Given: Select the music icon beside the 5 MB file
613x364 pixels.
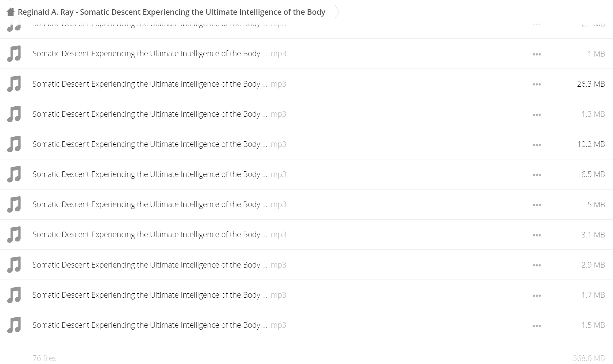Looking at the screenshot, I should [14, 205].
